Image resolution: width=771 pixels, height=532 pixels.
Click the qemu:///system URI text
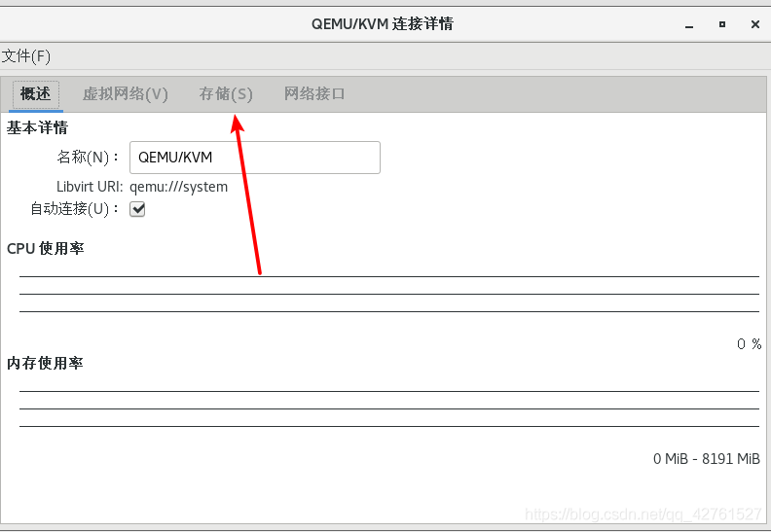178,187
